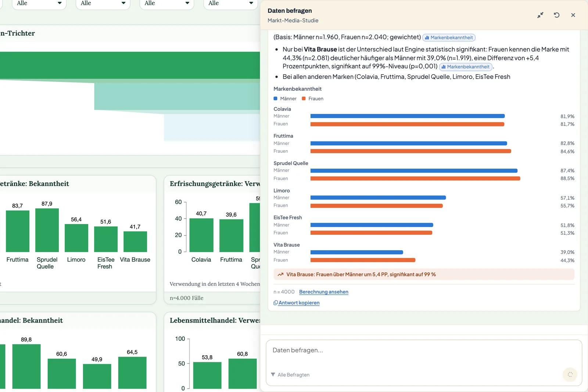
Task: Open the Markenbekanntheit chip after p=0,001
Action: click(x=466, y=67)
